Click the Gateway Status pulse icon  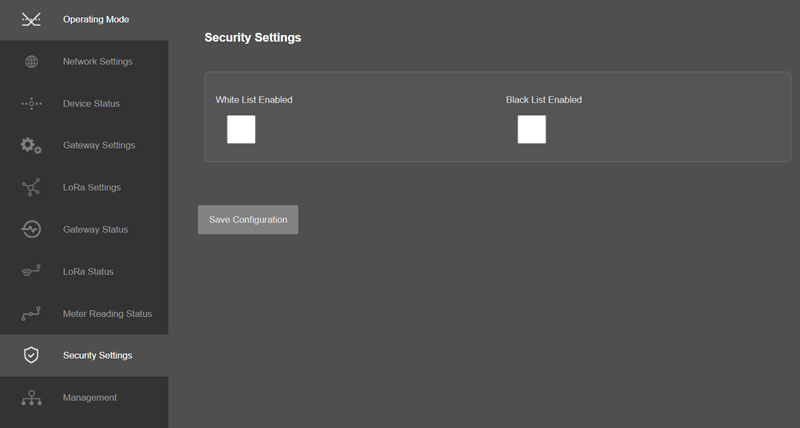[x=31, y=230]
